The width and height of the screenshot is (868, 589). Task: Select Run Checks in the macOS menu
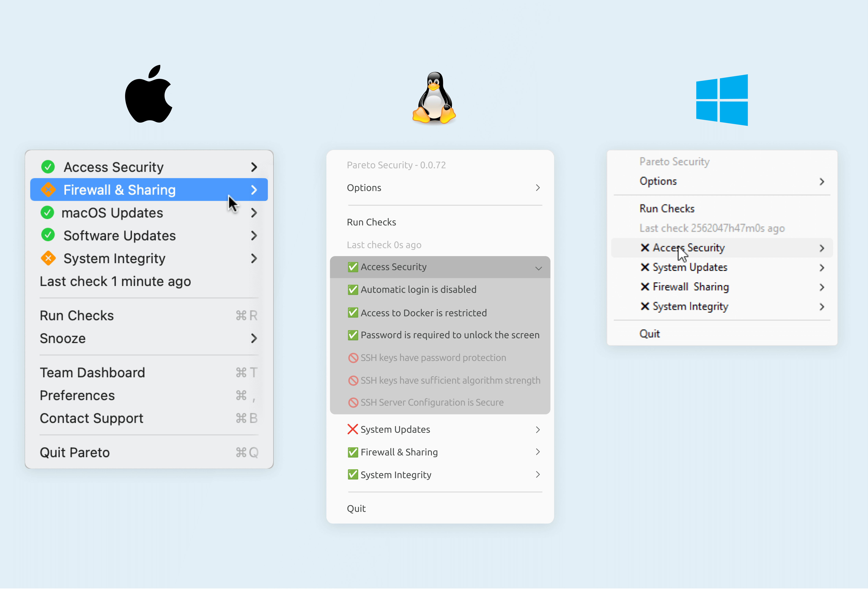click(149, 316)
